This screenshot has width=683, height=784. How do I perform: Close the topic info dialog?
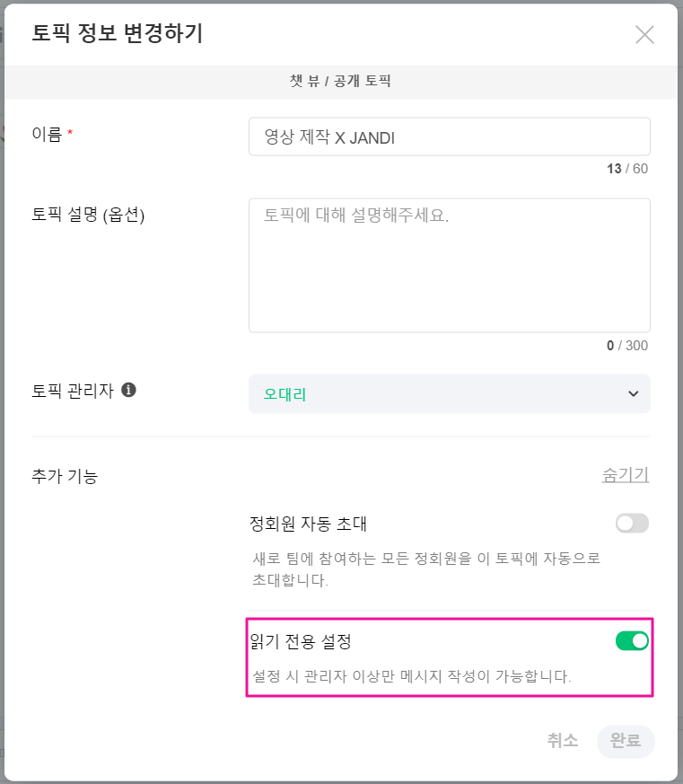point(644,35)
